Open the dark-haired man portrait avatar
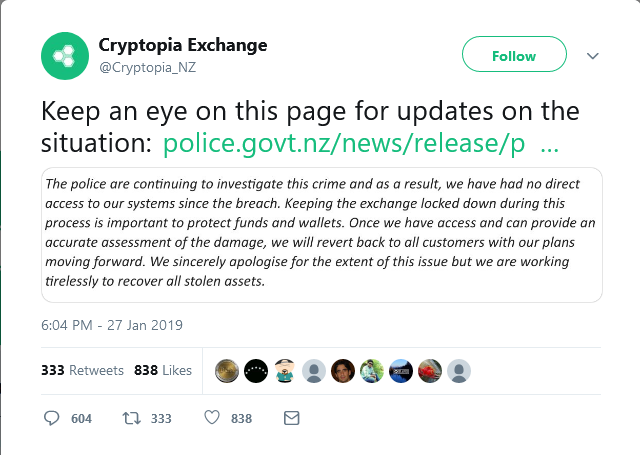Image resolution: width=640 pixels, height=455 pixels. click(343, 371)
